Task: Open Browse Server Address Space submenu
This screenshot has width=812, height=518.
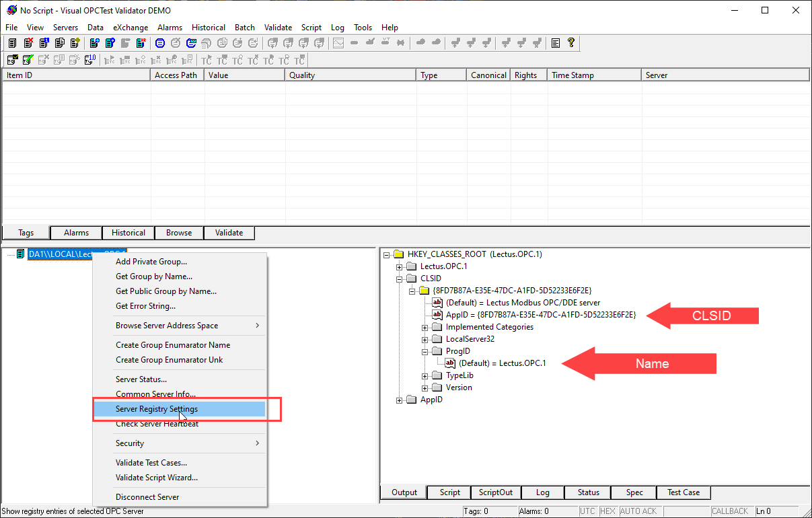Action: pyautogui.click(x=180, y=326)
